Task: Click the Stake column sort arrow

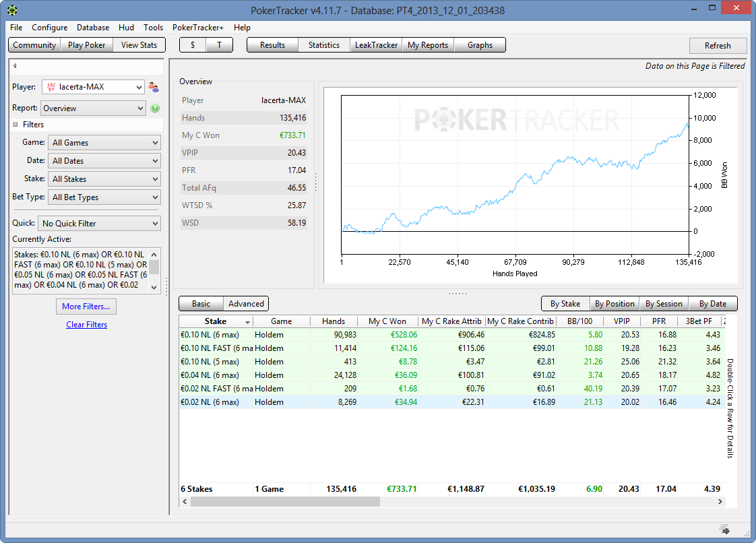Action: (247, 322)
